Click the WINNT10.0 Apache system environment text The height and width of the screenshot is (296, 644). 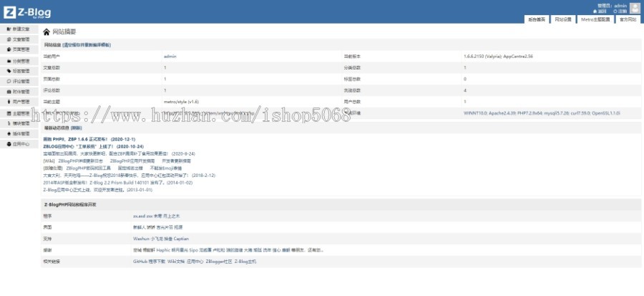pos(542,113)
